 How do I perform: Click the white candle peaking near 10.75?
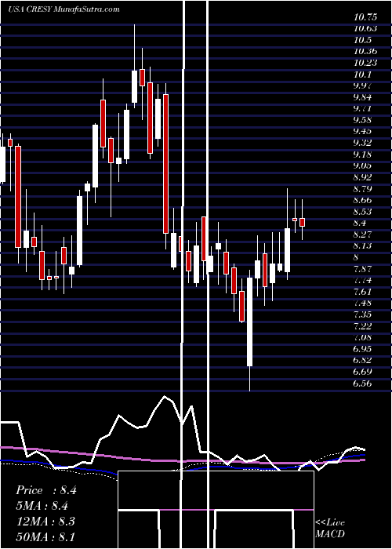pyautogui.click(x=134, y=86)
